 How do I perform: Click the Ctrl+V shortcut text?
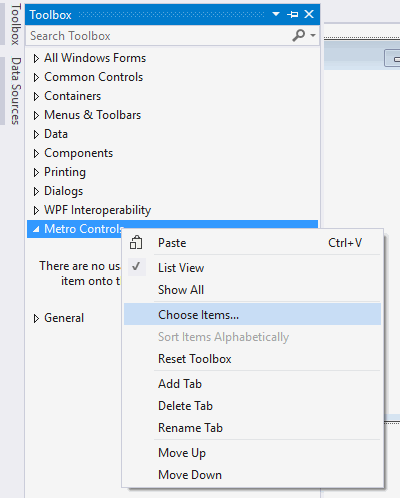(x=345, y=243)
